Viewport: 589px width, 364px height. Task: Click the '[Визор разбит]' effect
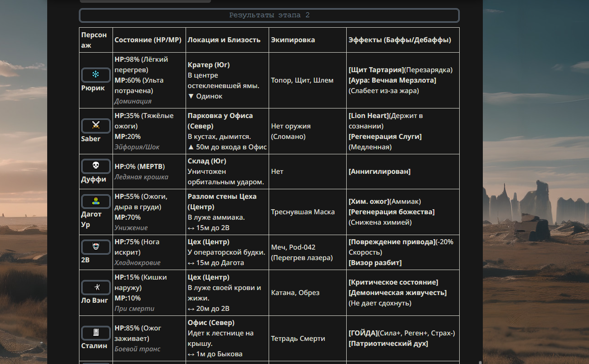point(375,263)
